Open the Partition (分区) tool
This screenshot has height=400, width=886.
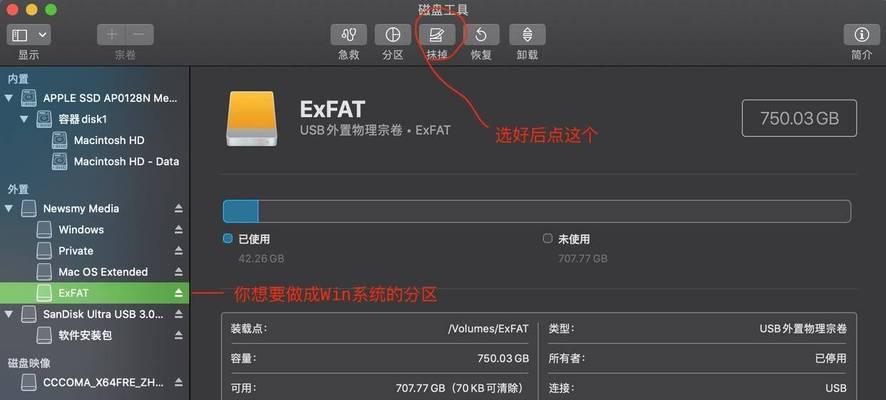(392, 35)
